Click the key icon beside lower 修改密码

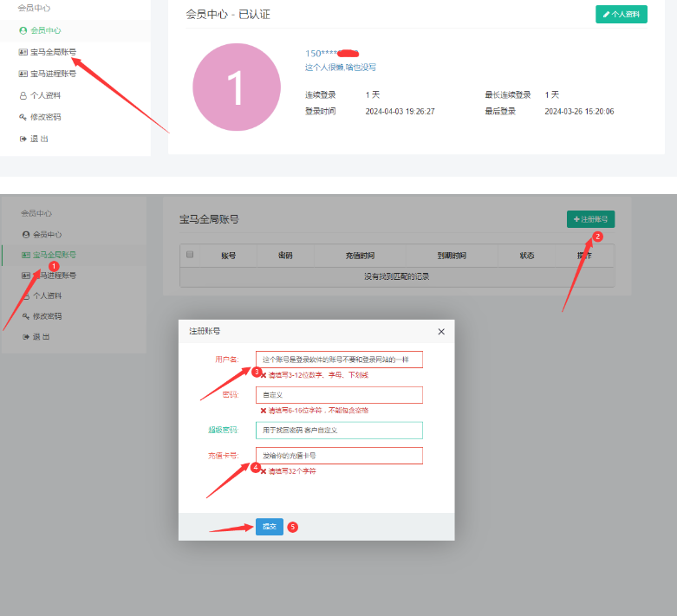pos(26,316)
